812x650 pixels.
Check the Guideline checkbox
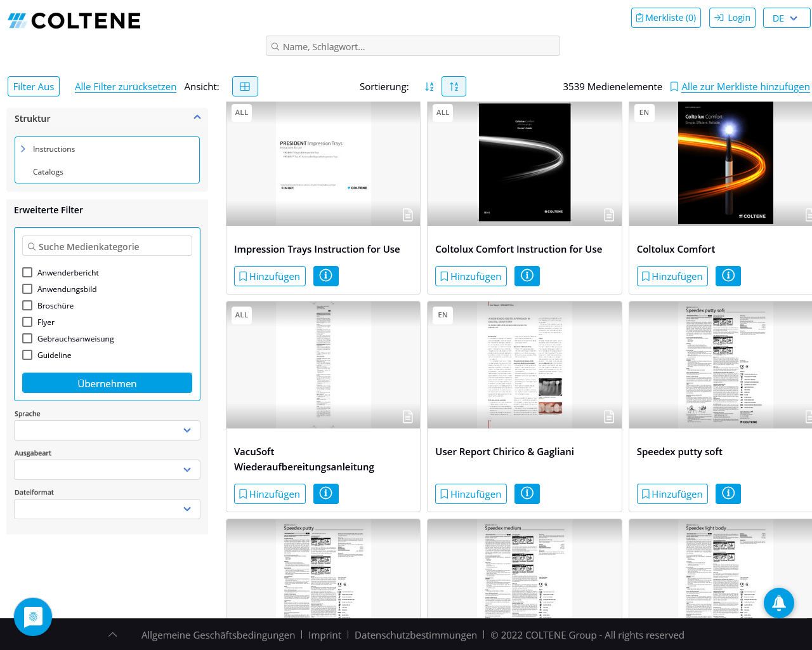click(x=27, y=355)
